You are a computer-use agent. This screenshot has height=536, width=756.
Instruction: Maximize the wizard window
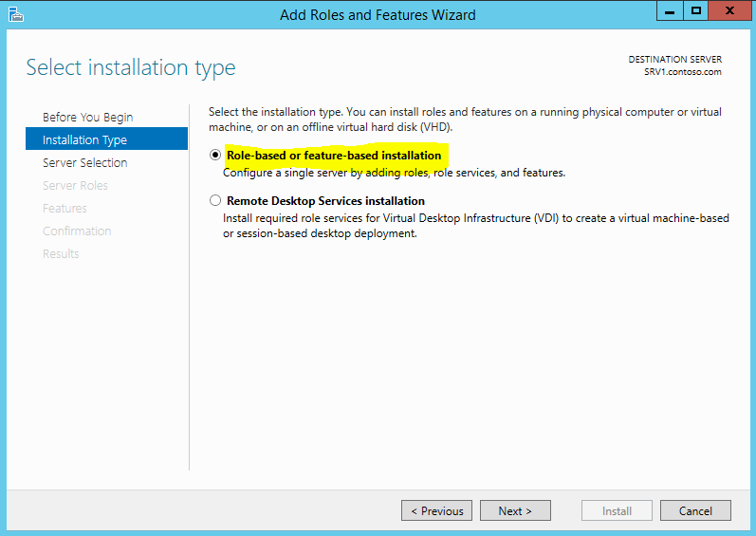(x=695, y=11)
